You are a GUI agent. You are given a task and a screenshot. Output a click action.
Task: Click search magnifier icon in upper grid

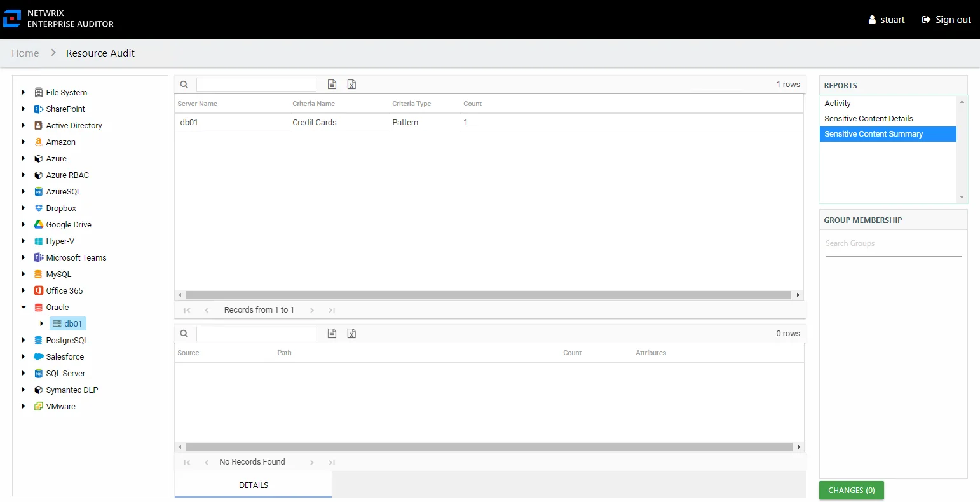(184, 85)
